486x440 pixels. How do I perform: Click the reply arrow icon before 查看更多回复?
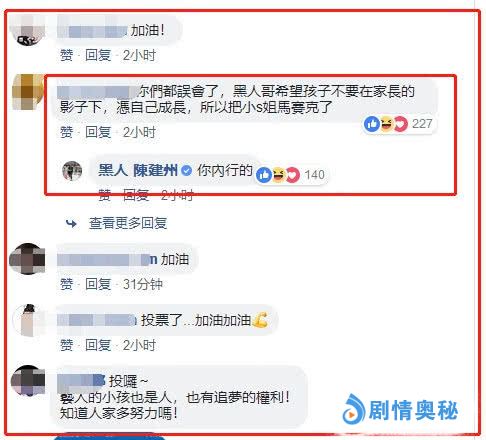tap(71, 223)
